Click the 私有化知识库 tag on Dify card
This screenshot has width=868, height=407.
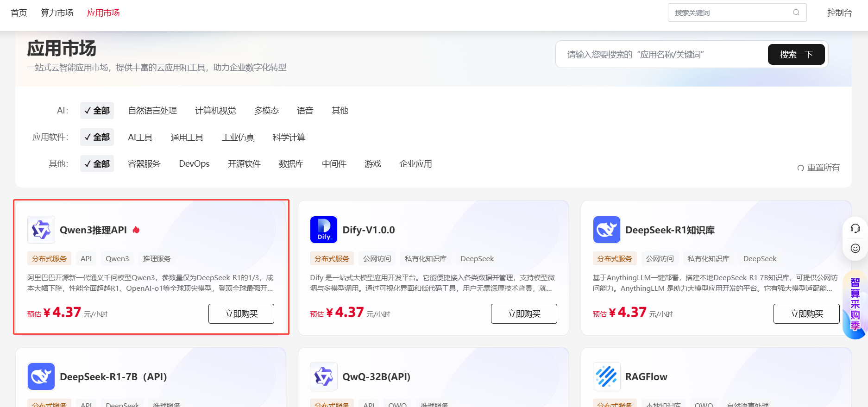[426, 259]
